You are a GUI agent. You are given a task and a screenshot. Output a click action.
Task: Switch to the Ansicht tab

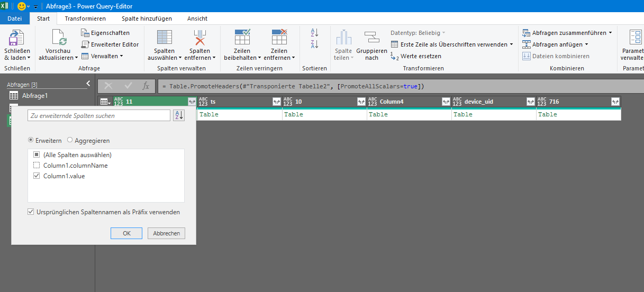(x=197, y=19)
